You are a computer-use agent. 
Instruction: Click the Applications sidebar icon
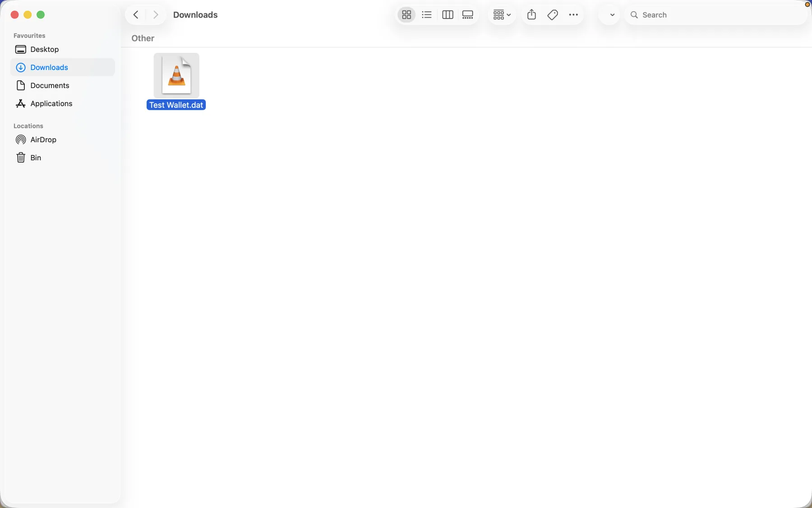pyautogui.click(x=20, y=103)
